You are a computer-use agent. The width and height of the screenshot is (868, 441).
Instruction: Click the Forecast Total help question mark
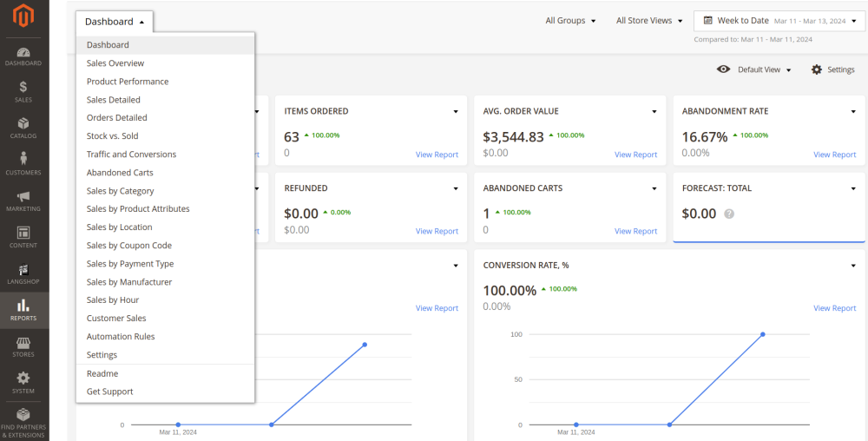click(x=729, y=214)
